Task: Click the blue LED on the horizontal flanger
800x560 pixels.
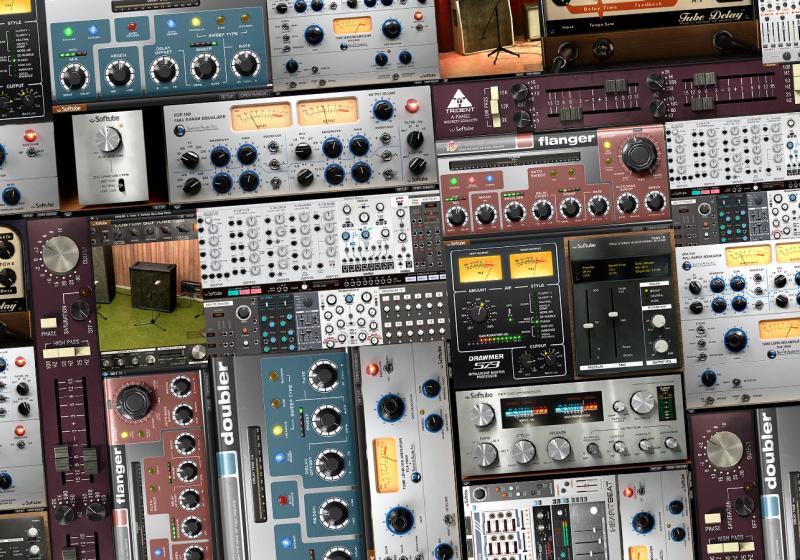Action: (x=489, y=179)
